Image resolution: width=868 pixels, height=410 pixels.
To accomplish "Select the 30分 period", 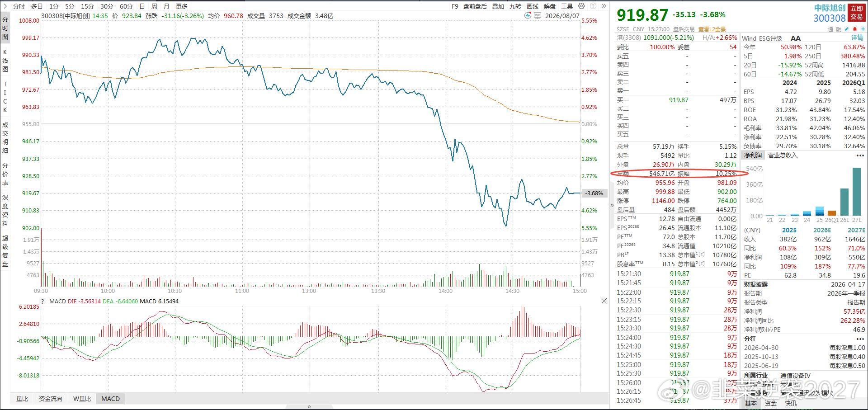I will coord(107,6).
